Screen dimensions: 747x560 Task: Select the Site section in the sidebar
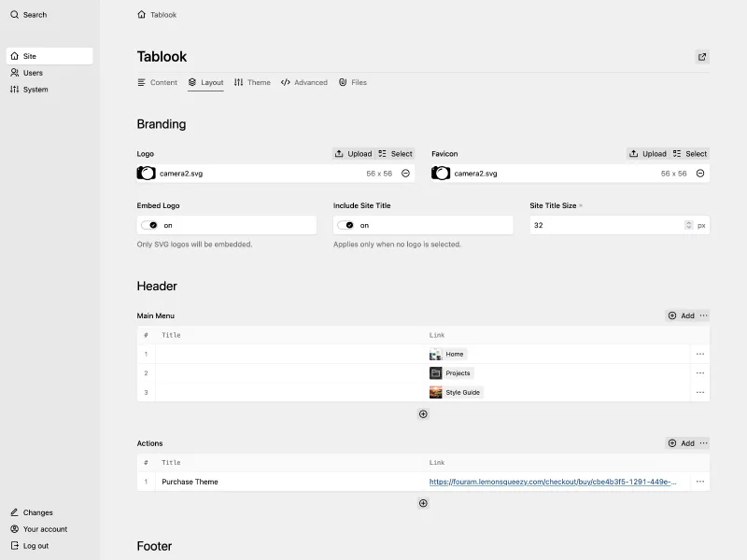point(28,55)
